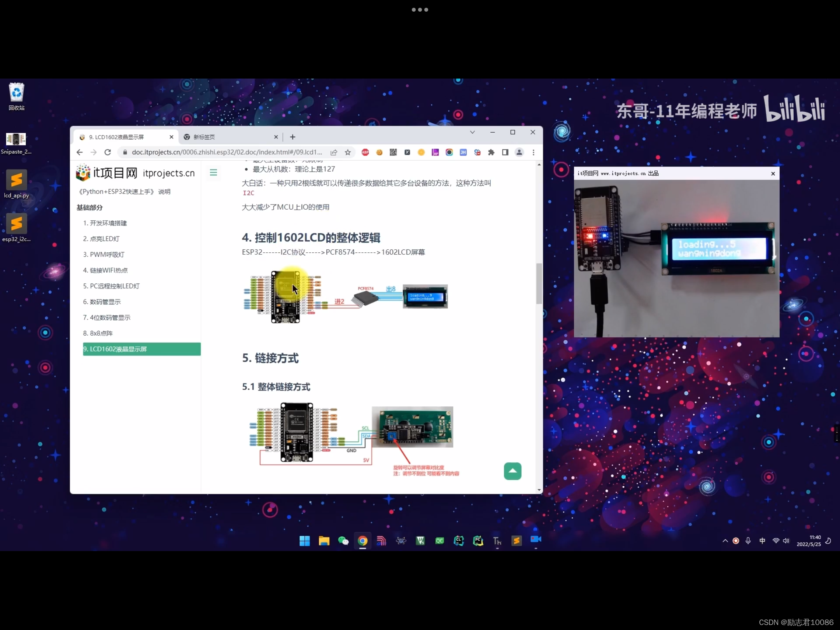Image resolution: width=840 pixels, height=630 pixels.
Task: Open chapter 3. PWM呼吸灯
Action: coord(103,255)
